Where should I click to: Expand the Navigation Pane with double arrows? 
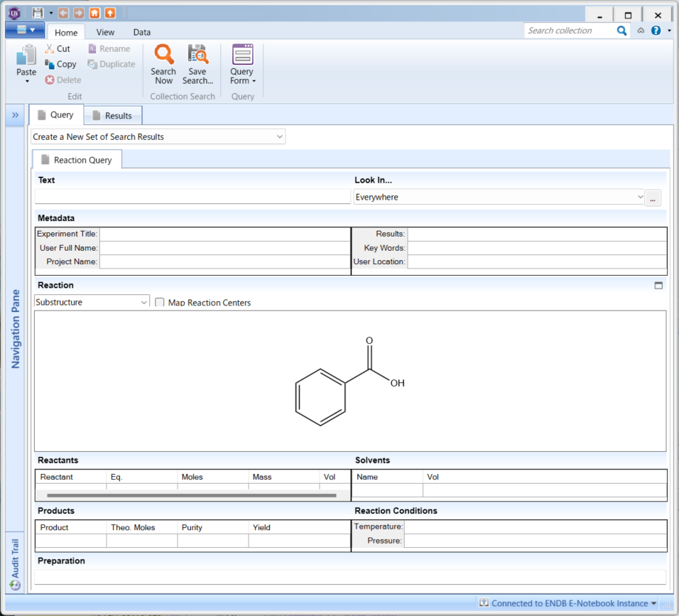point(15,115)
